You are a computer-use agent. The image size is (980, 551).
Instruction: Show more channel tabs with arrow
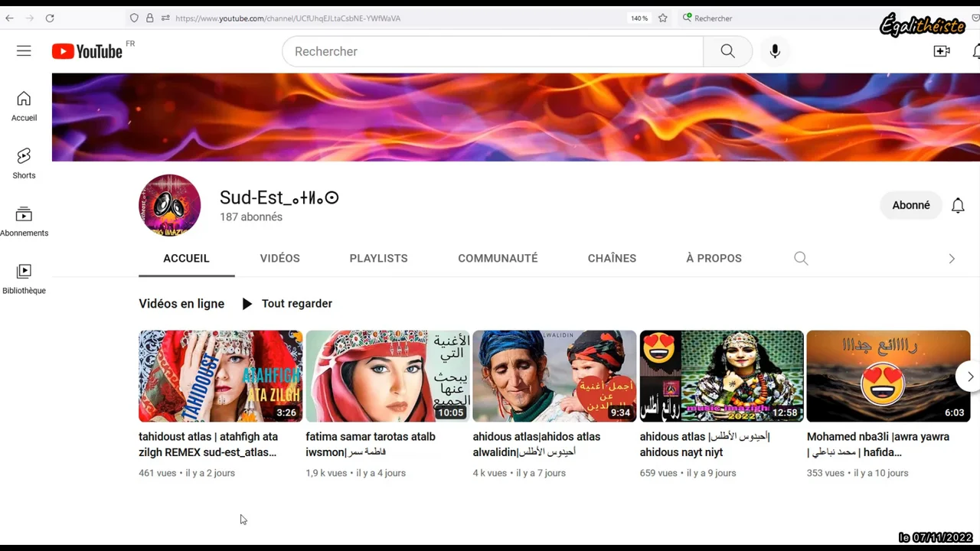952,259
